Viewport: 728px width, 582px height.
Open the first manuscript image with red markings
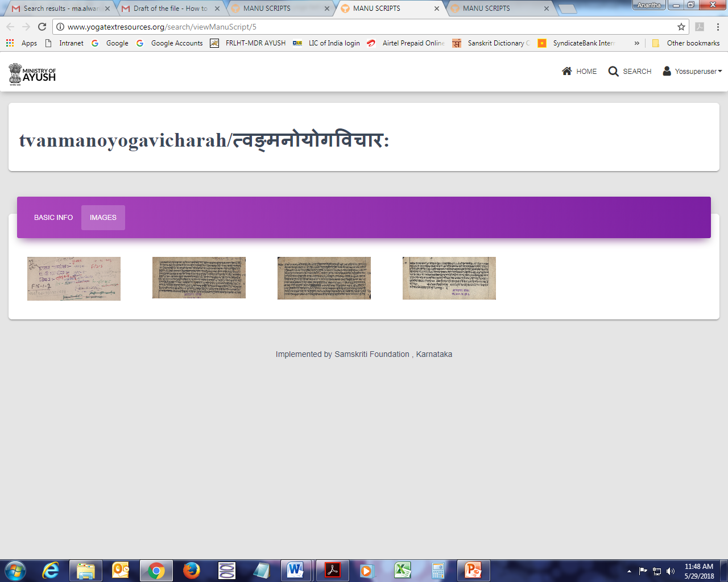pyautogui.click(x=74, y=278)
